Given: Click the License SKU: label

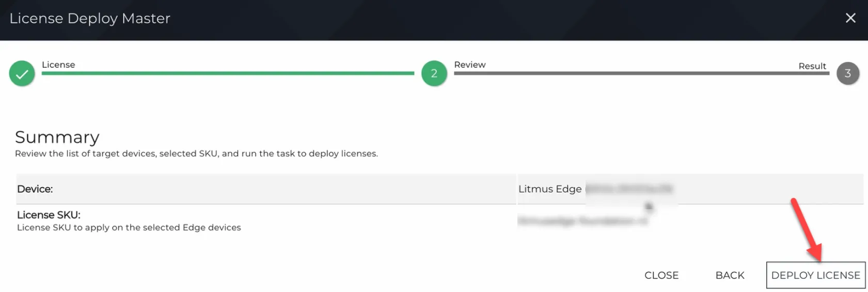Looking at the screenshot, I should (x=49, y=214).
